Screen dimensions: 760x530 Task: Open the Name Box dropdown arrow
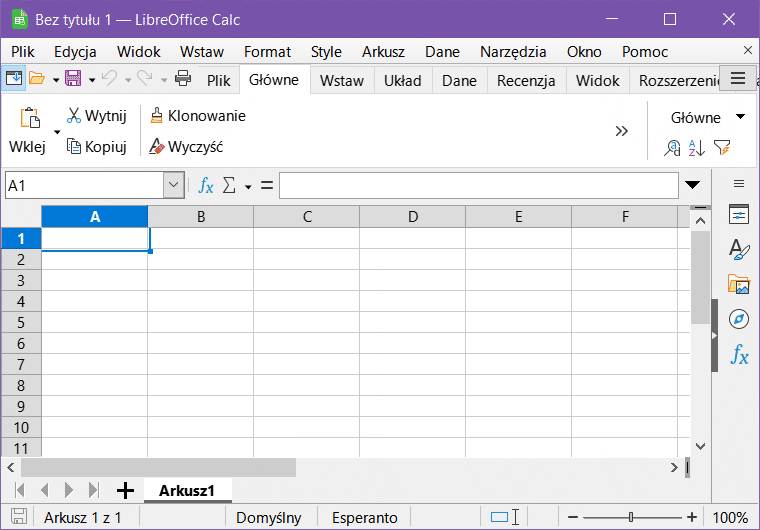pyautogui.click(x=174, y=185)
